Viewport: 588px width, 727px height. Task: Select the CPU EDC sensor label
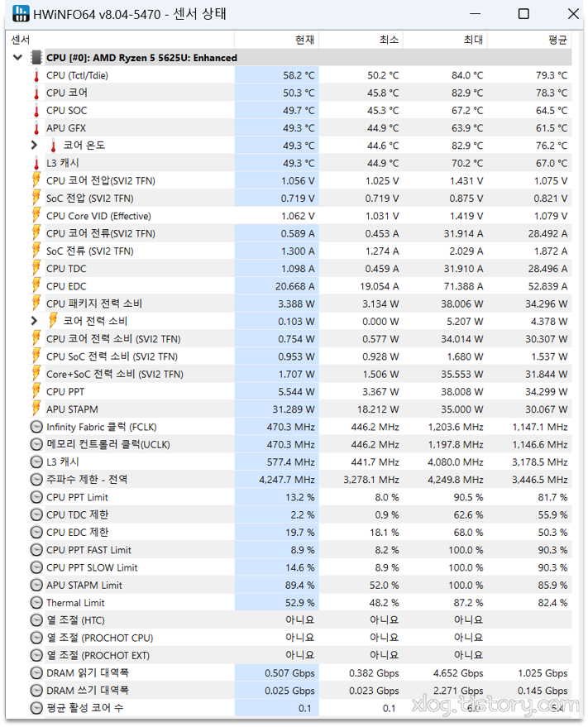click(66, 286)
